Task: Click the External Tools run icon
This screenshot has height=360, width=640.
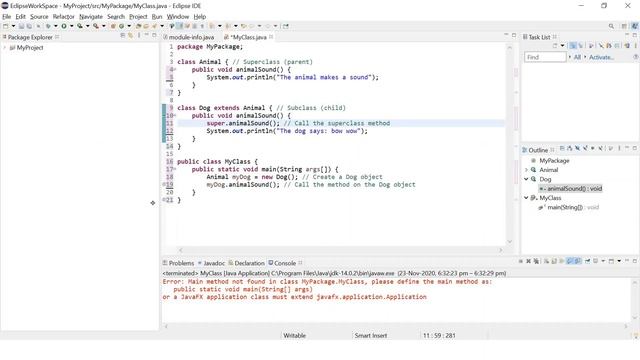Action: 96,26
